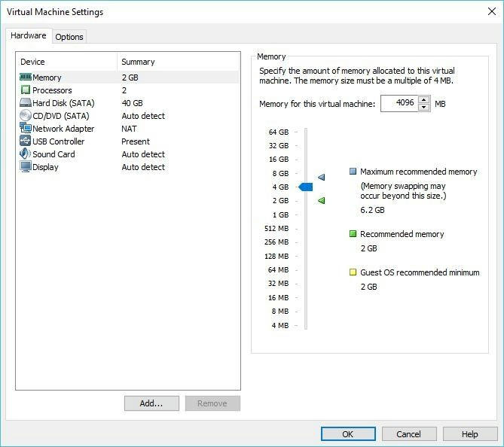Select the Network Adapter icon
504x447 pixels.
click(x=25, y=129)
